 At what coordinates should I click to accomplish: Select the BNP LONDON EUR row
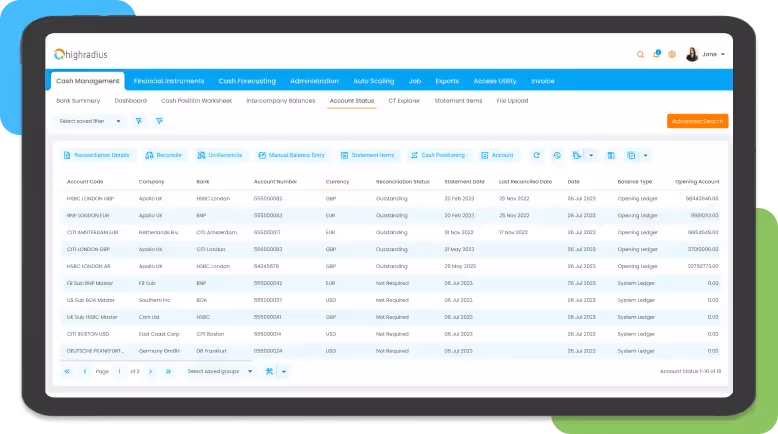392,215
